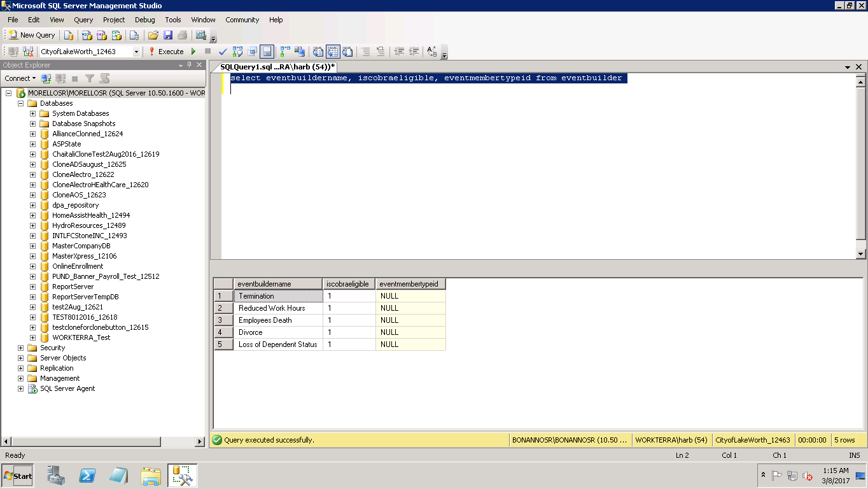The width and height of the screenshot is (868, 489).
Task: Expand the MasterCompanyDB database node
Action: (32, 246)
